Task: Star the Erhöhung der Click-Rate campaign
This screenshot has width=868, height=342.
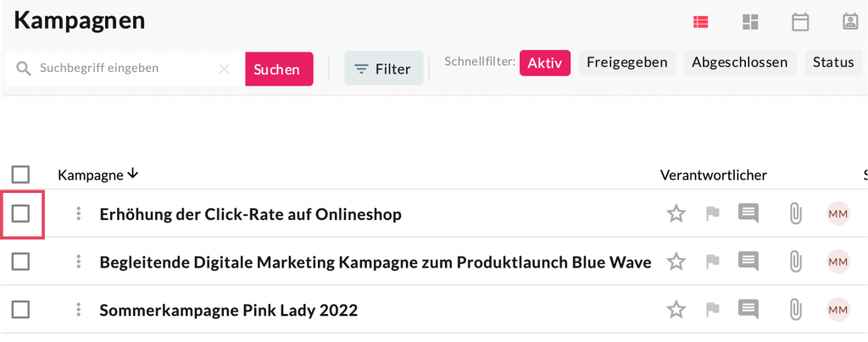Action: point(676,214)
